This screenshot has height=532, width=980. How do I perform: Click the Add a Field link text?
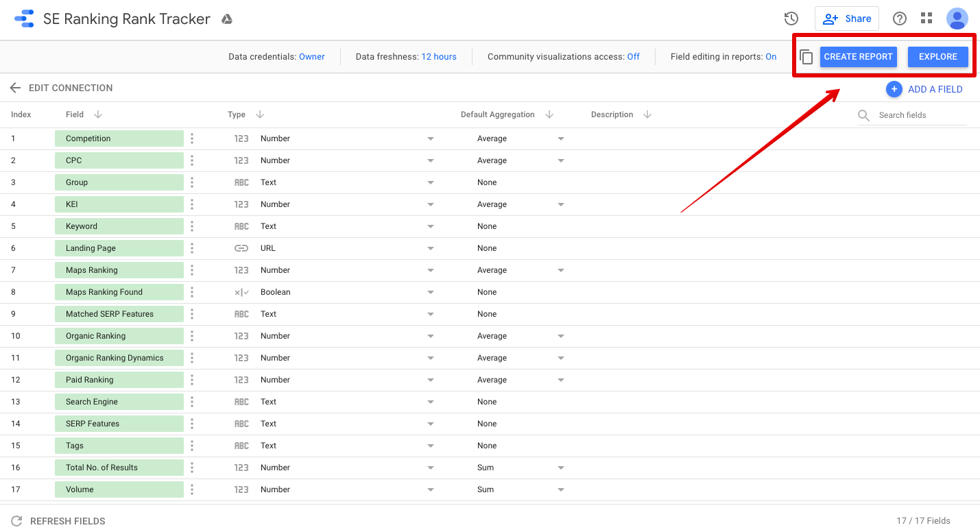[935, 89]
